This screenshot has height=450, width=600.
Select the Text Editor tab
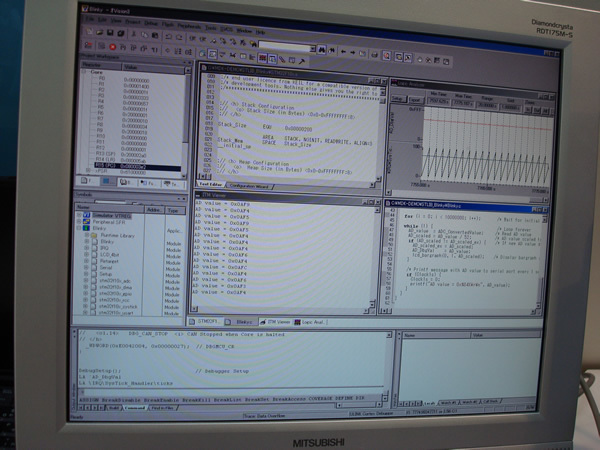211,184
